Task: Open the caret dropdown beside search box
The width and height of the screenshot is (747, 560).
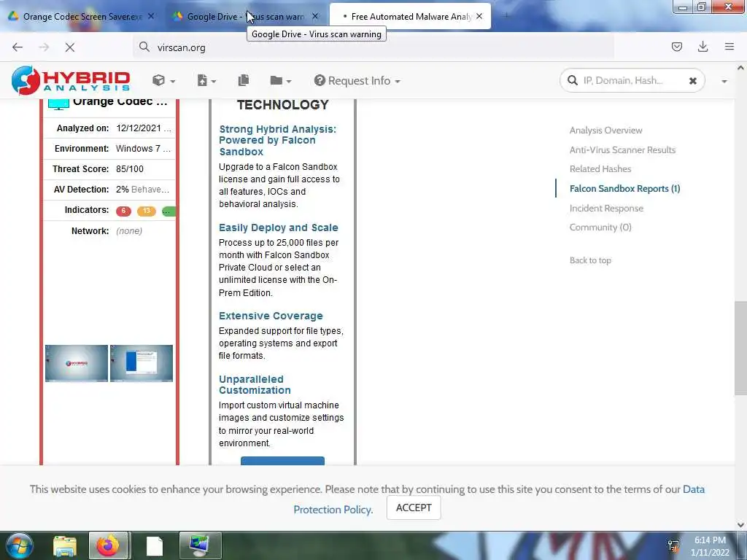Action: [724, 82]
